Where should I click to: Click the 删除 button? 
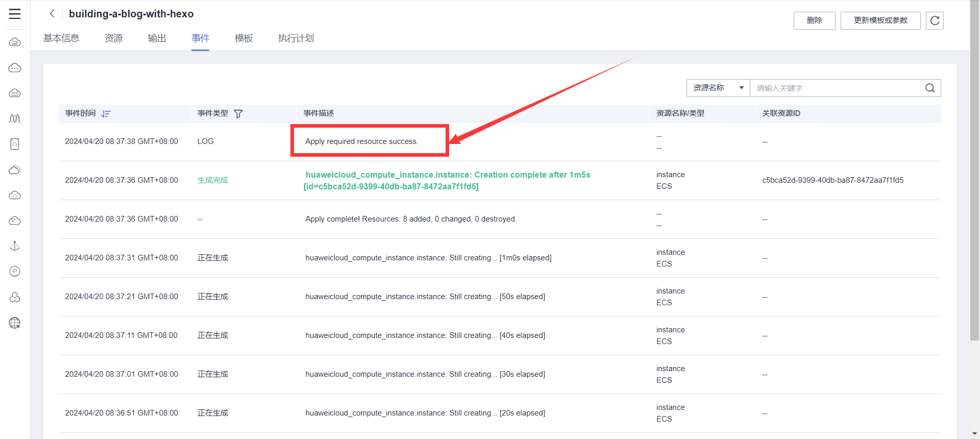814,20
